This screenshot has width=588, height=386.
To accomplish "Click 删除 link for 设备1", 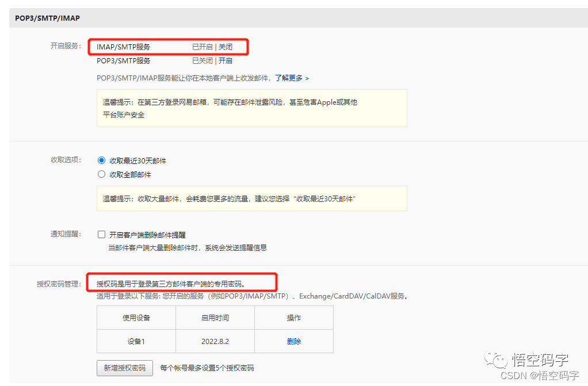I will 293,341.
